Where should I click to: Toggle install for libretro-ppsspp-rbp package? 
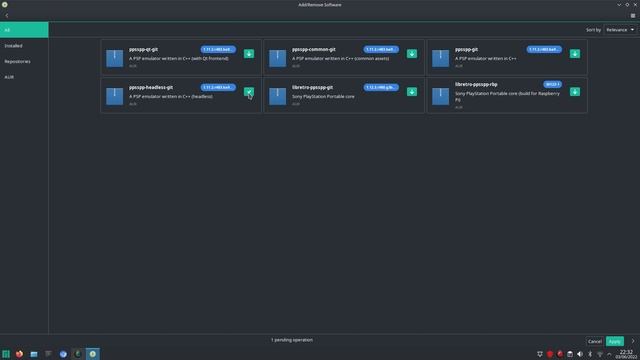(x=575, y=92)
